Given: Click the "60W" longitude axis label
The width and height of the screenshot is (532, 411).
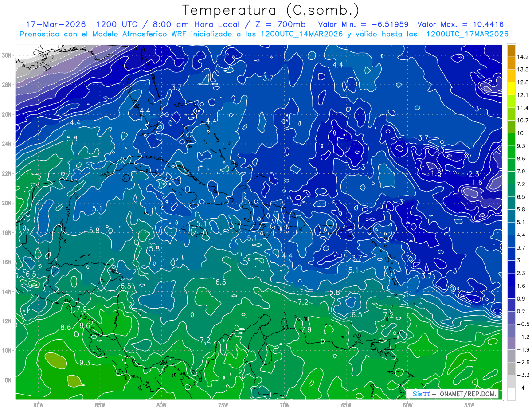Looking at the screenshot, I should pos(408,405).
